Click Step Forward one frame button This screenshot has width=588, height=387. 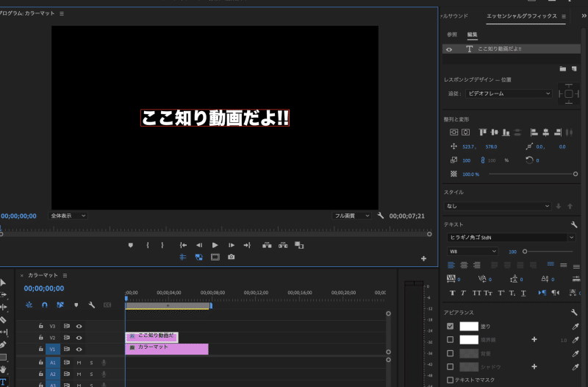[232, 245]
